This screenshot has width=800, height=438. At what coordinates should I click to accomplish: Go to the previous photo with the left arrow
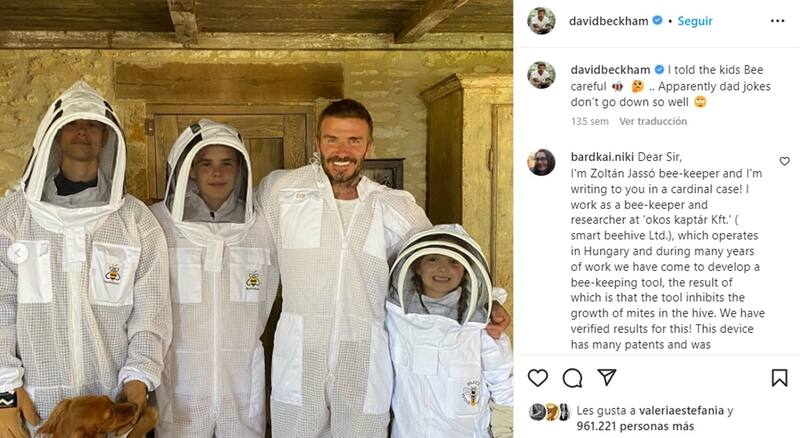pos(18,253)
